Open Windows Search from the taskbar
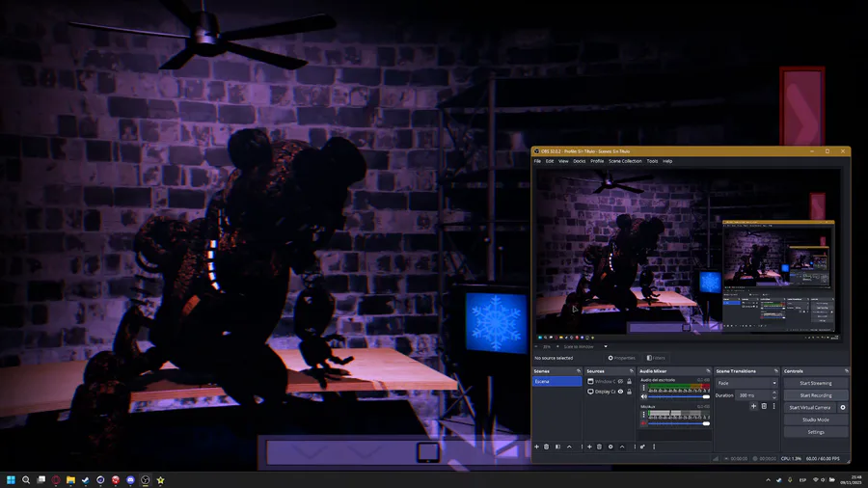Screen dimensions: 868x488 [x=26, y=479]
